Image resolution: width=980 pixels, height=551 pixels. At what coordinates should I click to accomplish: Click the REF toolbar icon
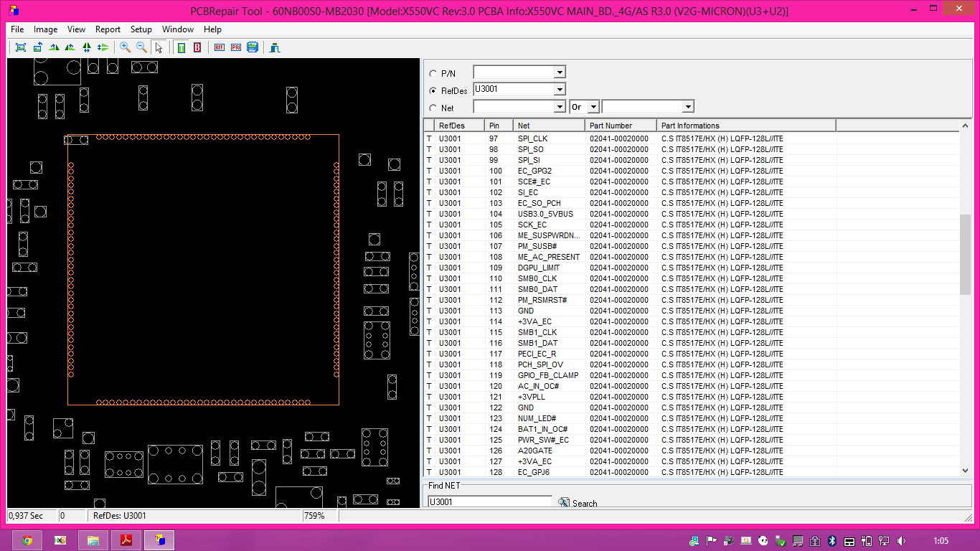(220, 47)
